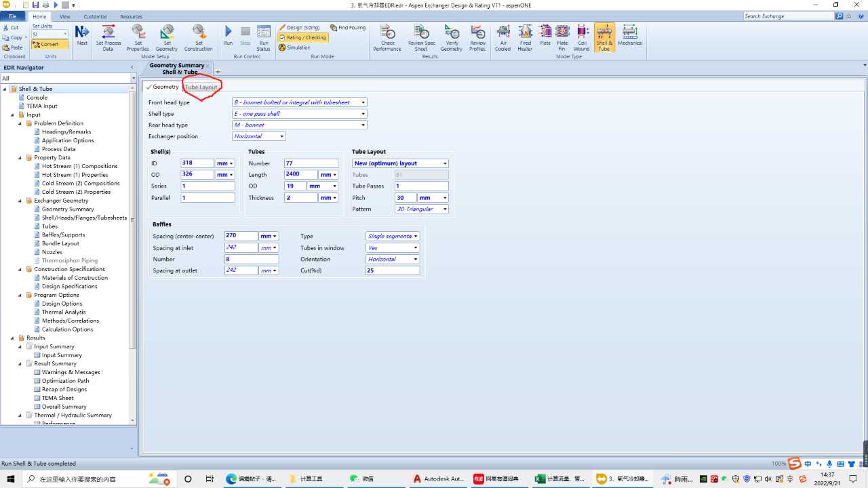Open Review Spec Sheet

pyautogui.click(x=421, y=37)
